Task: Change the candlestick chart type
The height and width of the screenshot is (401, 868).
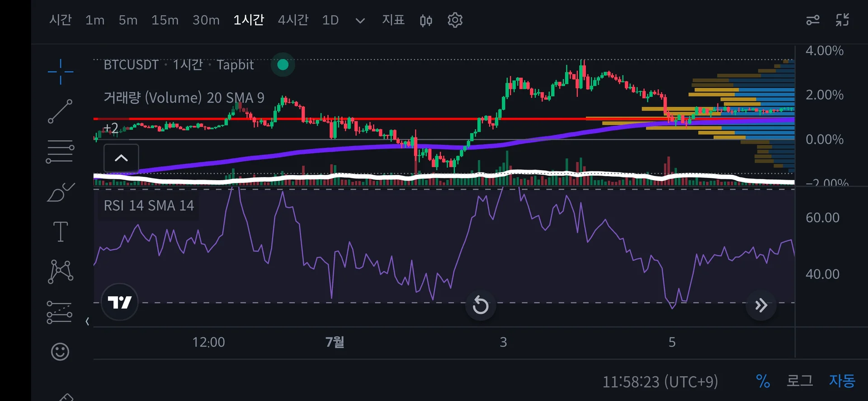Action: (x=426, y=20)
